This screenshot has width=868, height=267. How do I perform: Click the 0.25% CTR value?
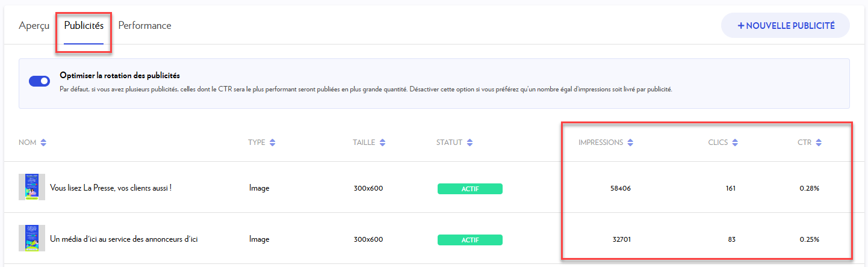[809, 239]
